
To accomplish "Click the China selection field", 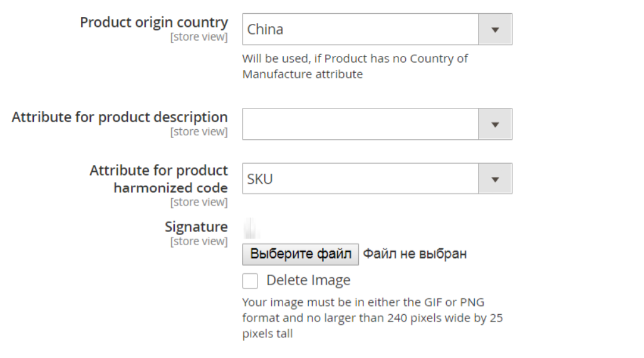I will pyautogui.click(x=377, y=29).
